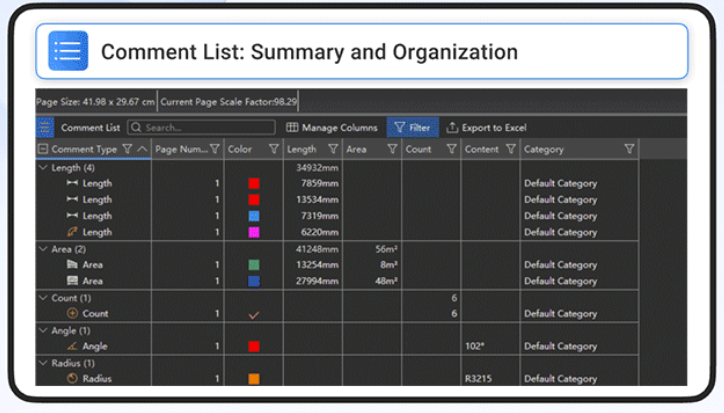Image resolution: width=724 pixels, height=413 pixels.
Task: Click the polyline length icon for 6220mm row
Action: 72,231
